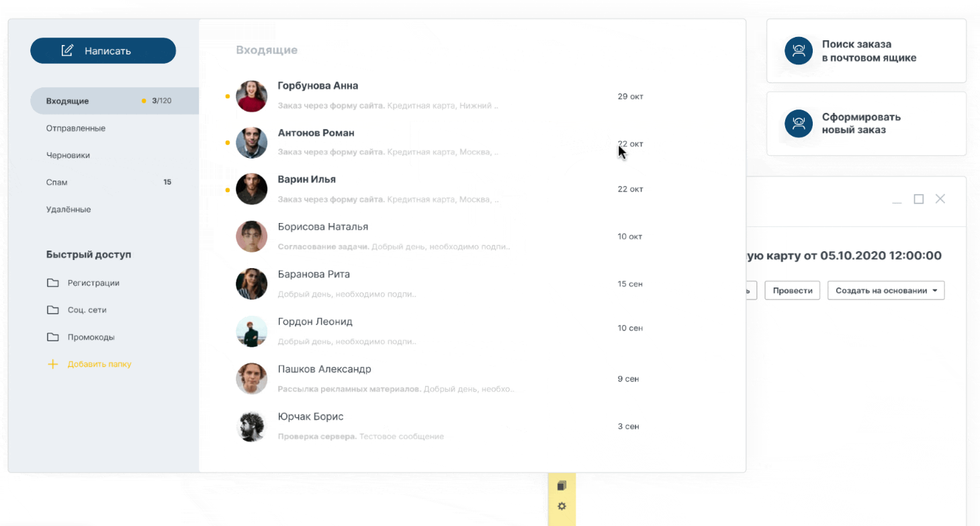Viewport: 980px width, 526px height.
Task: Click the Регистрации folder icon
Action: click(52, 283)
